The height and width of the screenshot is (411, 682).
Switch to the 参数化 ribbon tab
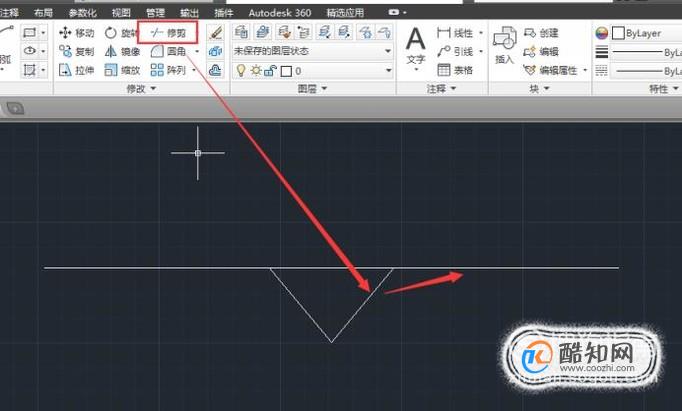(x=83, y=13)
